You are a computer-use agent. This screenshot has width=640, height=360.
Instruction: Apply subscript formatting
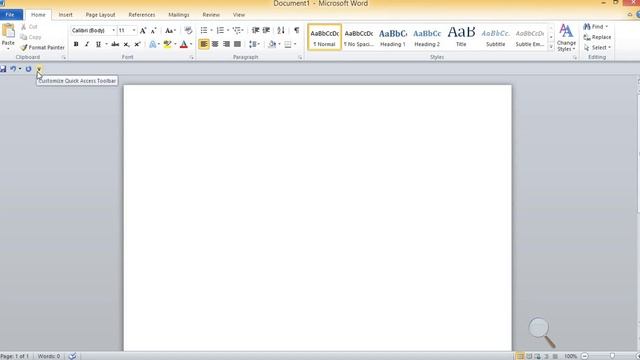[127, 44]
